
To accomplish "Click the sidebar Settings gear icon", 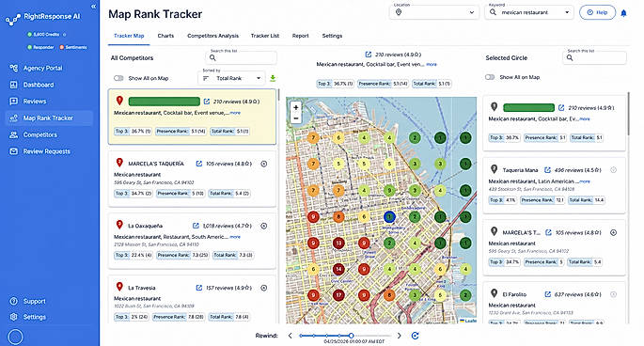I will pyautogui.click(x=13, y=317).
